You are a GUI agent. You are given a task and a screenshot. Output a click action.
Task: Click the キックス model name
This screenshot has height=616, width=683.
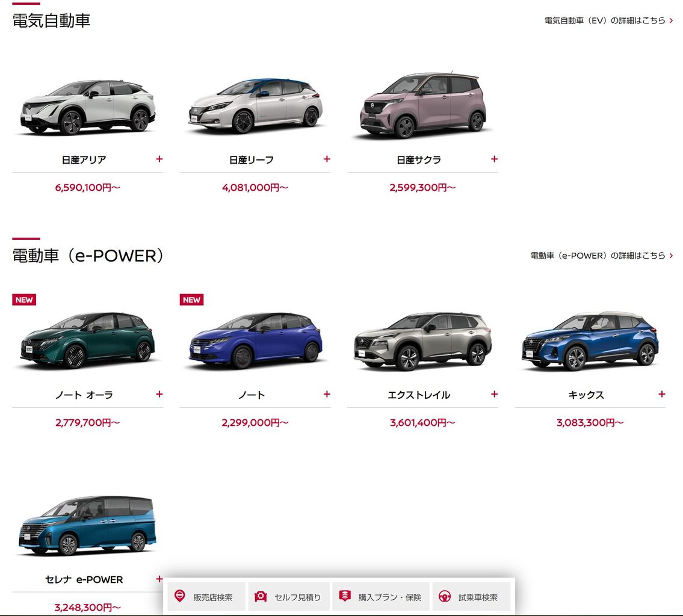click(x=586, y=395)
